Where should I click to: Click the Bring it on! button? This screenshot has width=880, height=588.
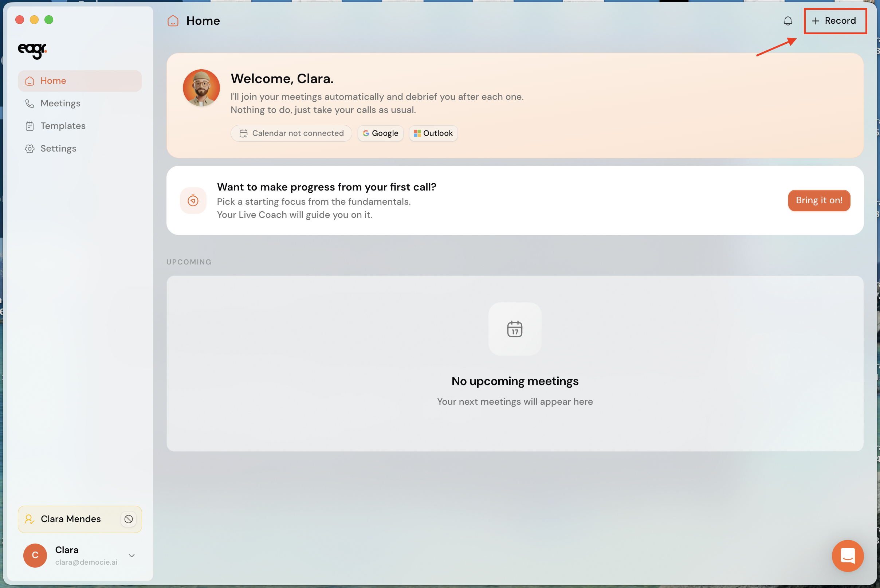(x=819, y=201)
